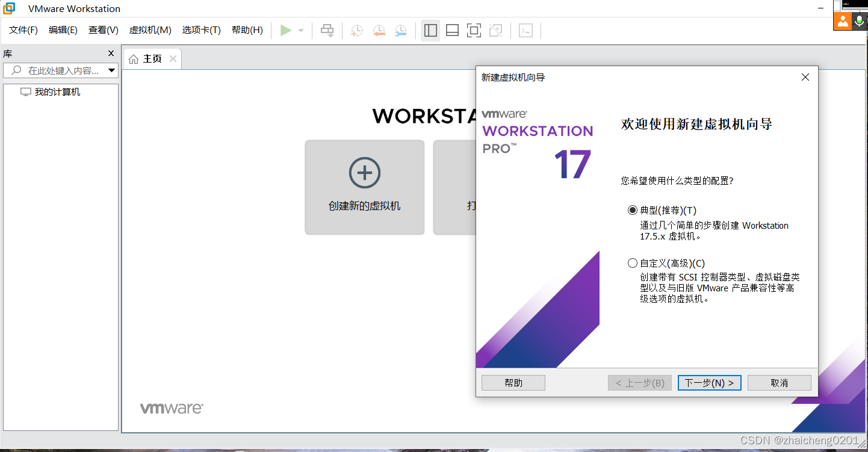Click the 取消 button in wizard

point(779,383)
